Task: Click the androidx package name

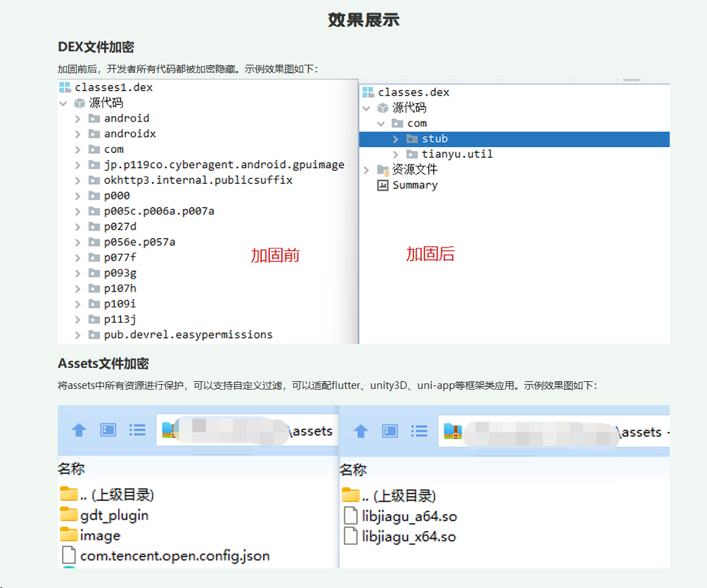Action: [130, 134]
